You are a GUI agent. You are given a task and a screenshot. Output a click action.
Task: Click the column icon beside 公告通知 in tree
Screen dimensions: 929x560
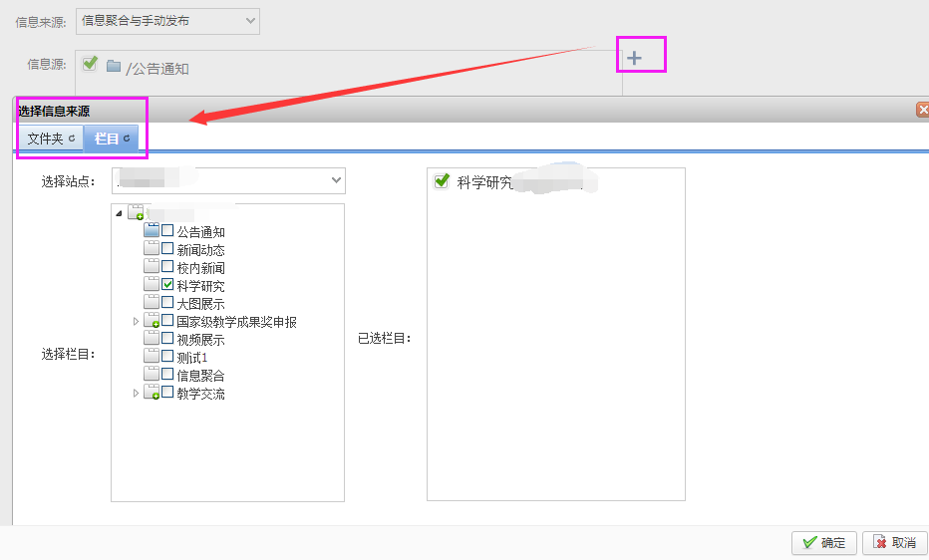[x=152, y=231]
